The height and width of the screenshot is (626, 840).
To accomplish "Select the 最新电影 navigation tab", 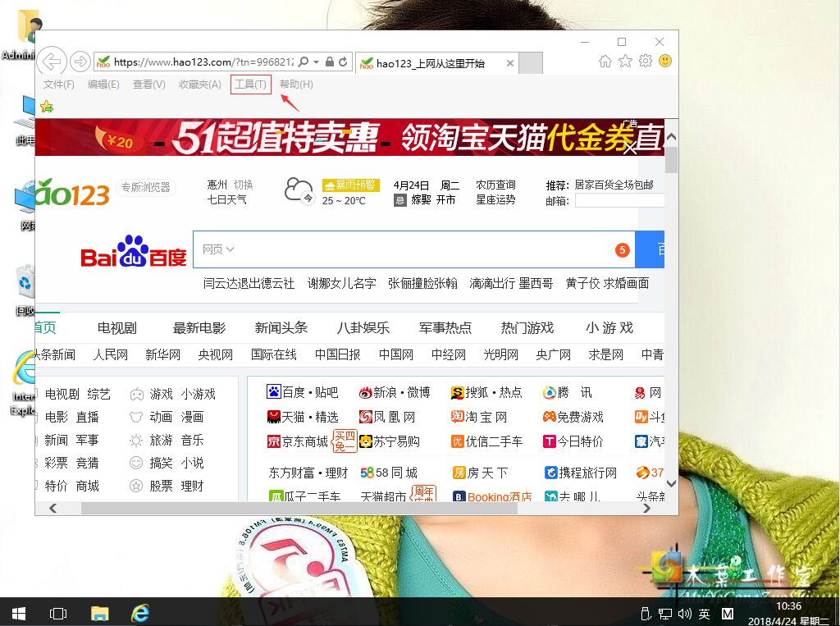I will point(199,327).
